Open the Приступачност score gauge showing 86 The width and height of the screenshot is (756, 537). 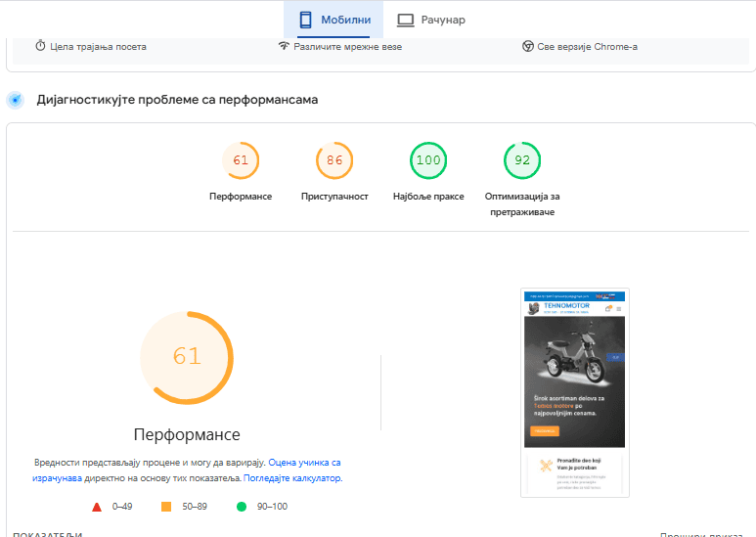pos(334,161)
